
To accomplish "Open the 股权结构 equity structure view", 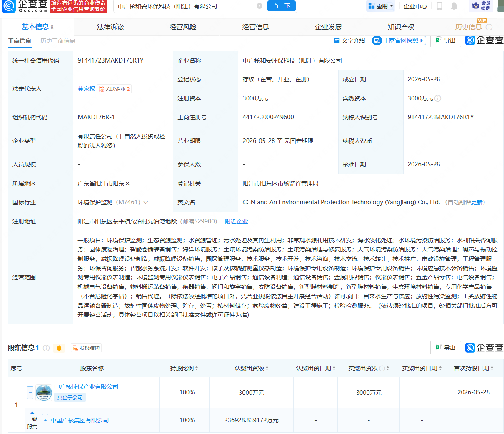I will tap(86, 348).
